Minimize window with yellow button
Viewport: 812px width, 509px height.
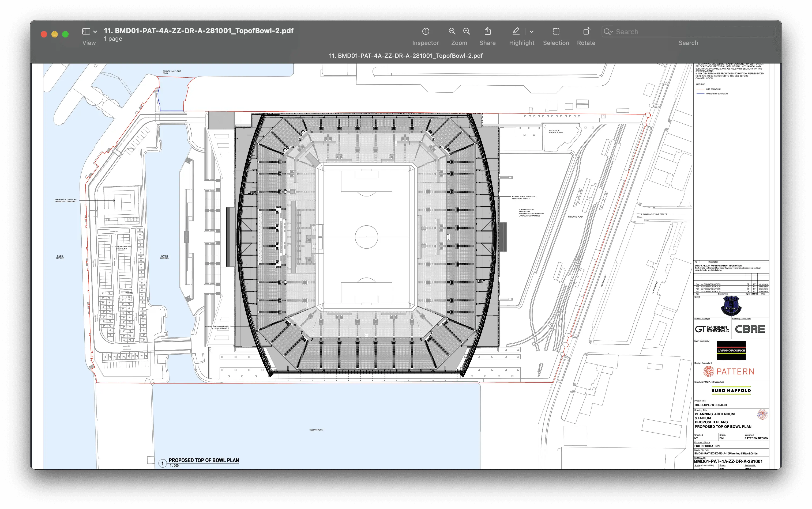click(x=55, y=34)
